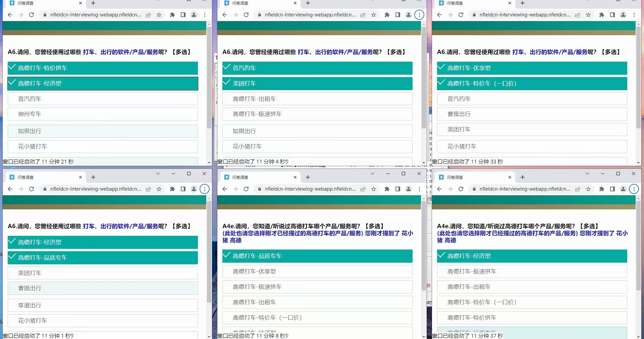644x339 pixels.
Task: Select 高德打车-特价拼车 in bottom-right window
Action: point(532,318)
